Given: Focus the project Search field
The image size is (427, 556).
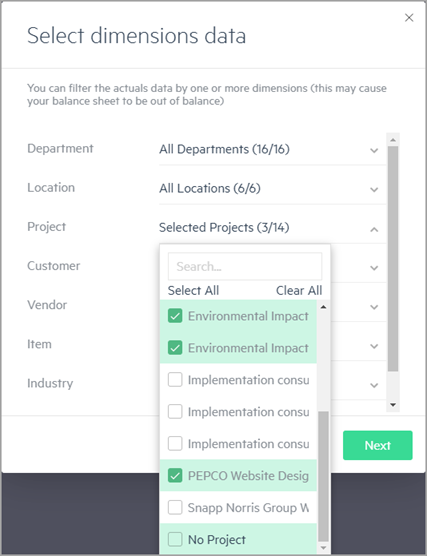Looking at the screenshot, I should click(x=245, y=266).
